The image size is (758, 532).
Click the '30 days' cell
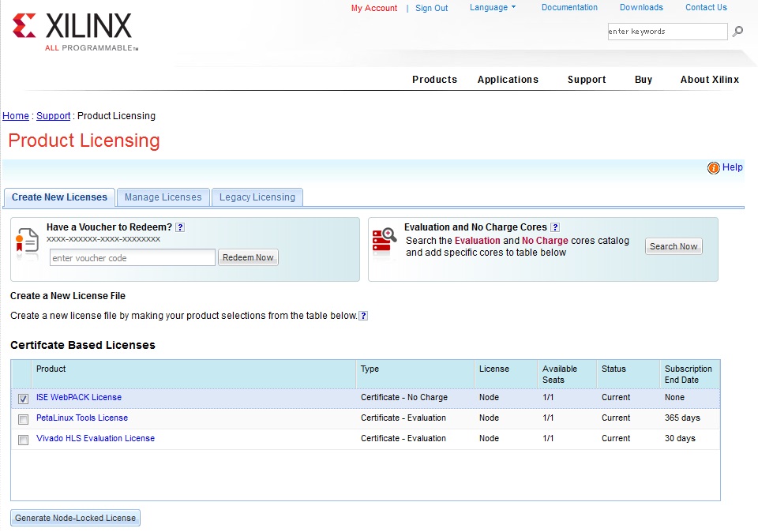coord(680,438)
